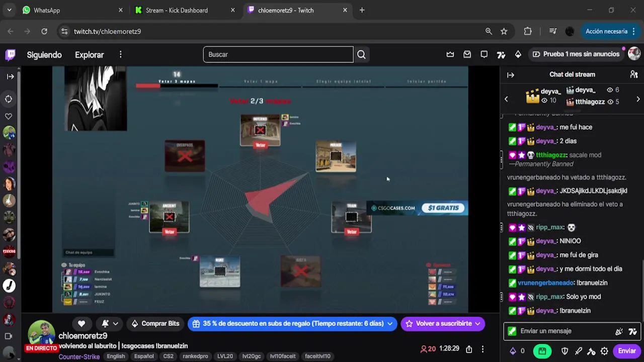Go to Siguiendo page
This screenshot has width=644, height=362.
[x=44, y=55]
